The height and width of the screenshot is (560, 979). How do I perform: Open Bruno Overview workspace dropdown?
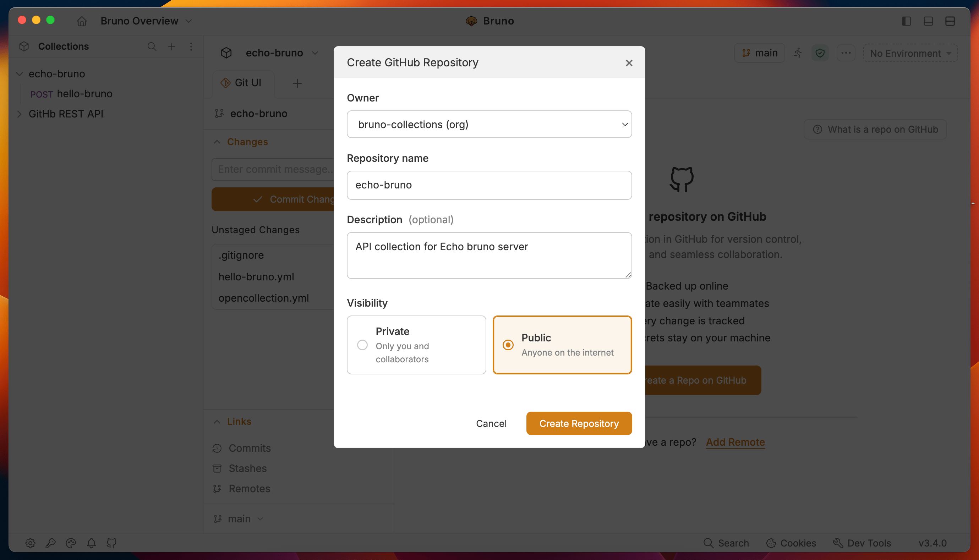(x=146, y=21)
